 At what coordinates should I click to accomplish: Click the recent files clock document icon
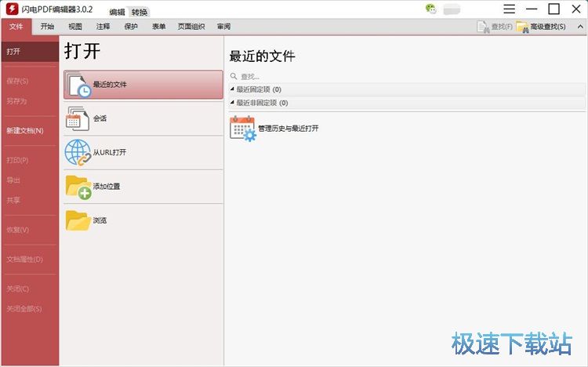pos(78,85)
